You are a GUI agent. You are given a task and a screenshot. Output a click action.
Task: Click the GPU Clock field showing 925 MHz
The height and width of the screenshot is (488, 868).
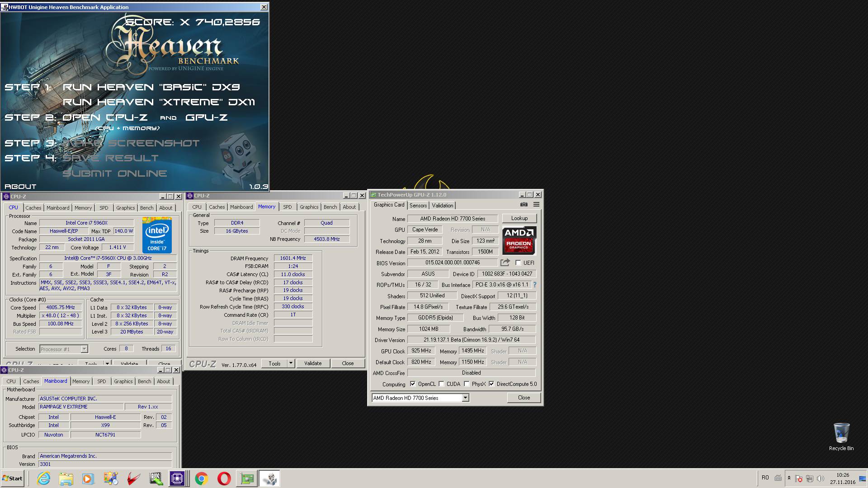(x=421, y=351)
